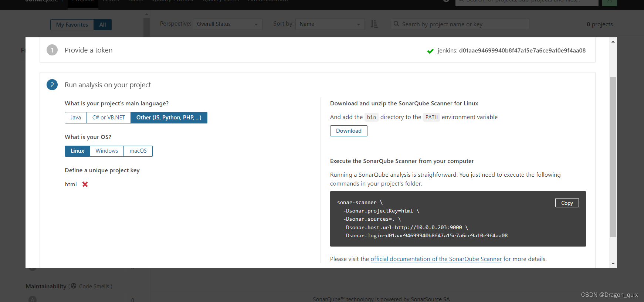Screen dimensions: 644x302
Task: Click the dialog scrollbar down arrow
Action: [x=613, y=264]
